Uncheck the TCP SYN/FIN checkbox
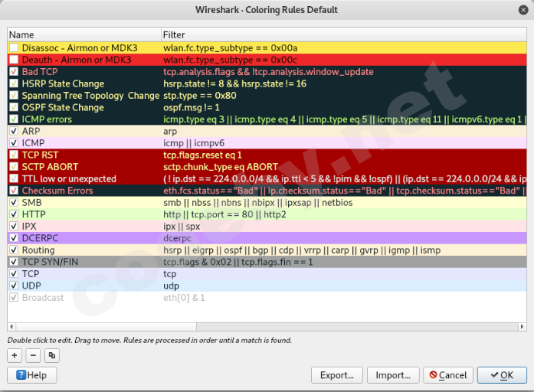 click(14, 262)
